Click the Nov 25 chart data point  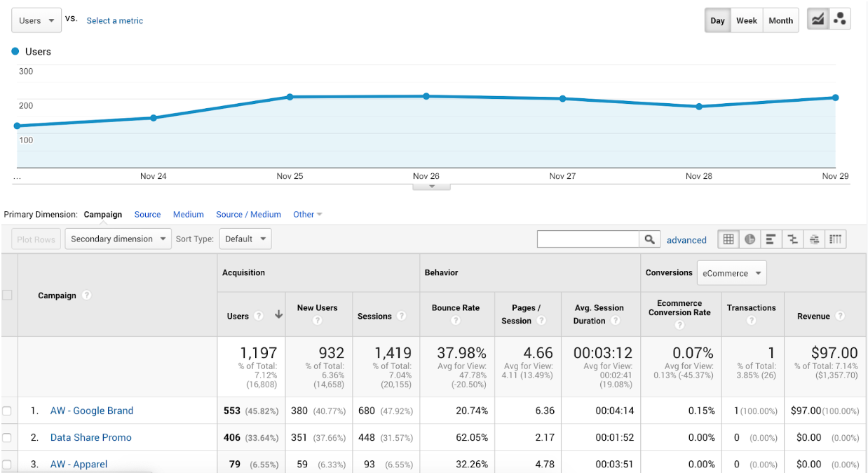click(x=290, y=97)
